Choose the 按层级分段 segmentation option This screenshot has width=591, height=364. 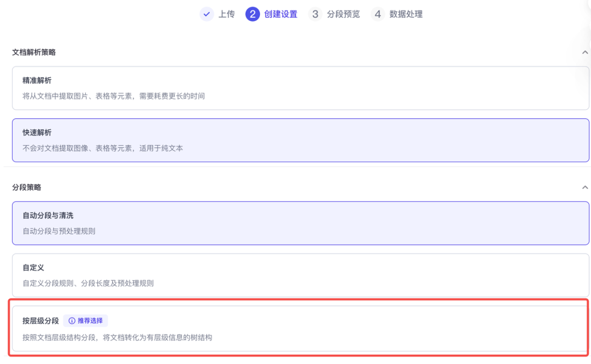(300, 328)
